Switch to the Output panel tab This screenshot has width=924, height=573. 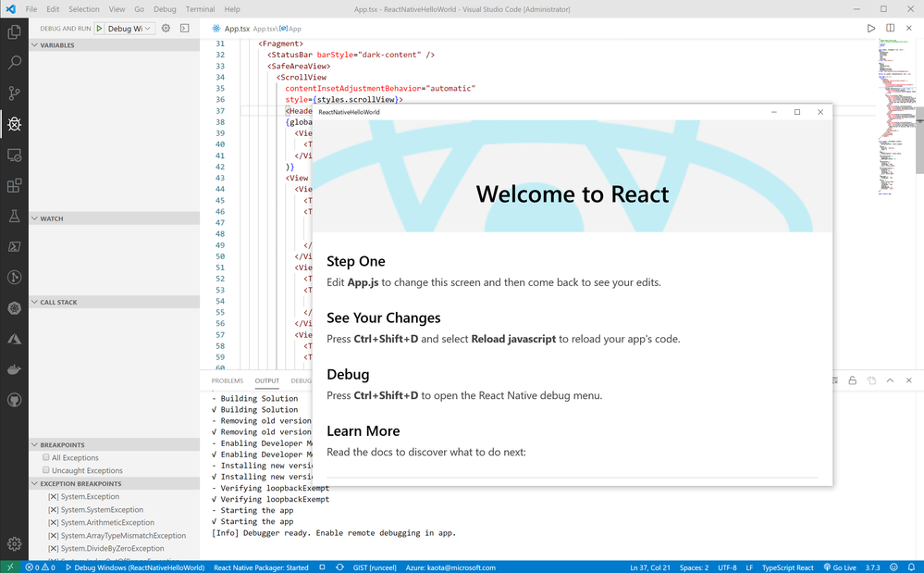coord(267,380)
